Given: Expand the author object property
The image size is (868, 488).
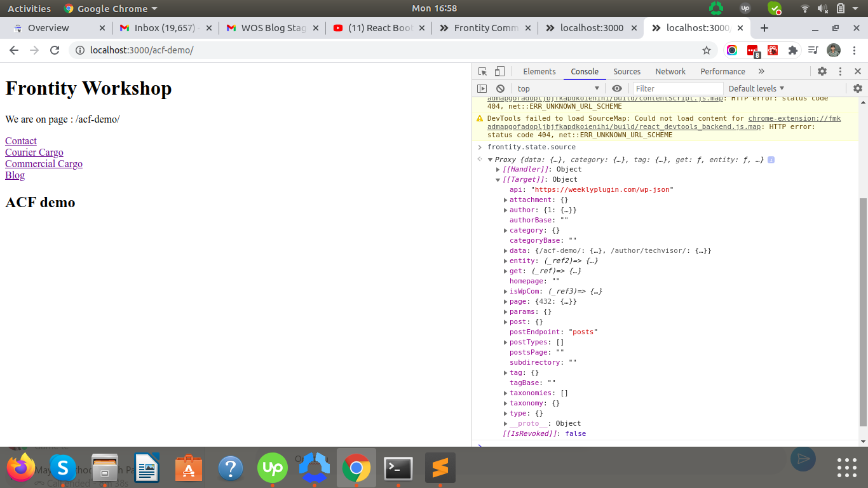Looking at the screenshot, I should pos(506,210).
